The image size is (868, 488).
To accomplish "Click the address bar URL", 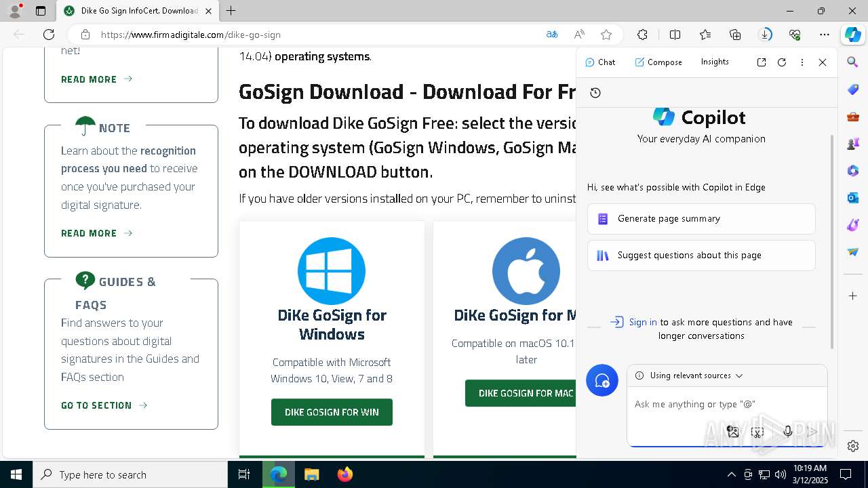I will click(191, 35).
